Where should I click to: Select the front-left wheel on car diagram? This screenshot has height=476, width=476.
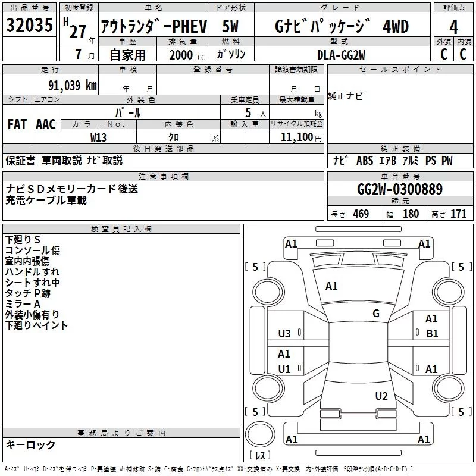tap(268, 292)
